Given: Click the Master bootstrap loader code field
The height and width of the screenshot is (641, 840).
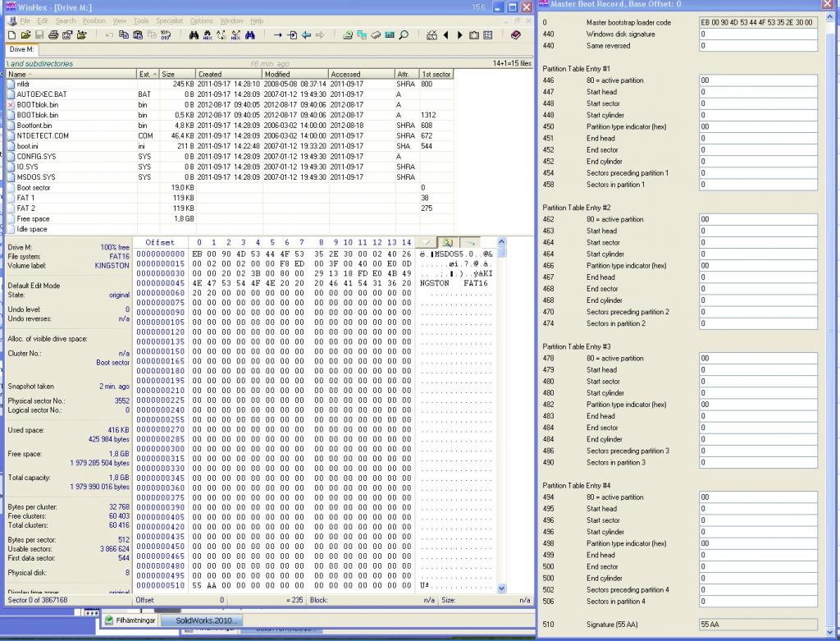Looking at the screenshot, I should pos(757,22).
